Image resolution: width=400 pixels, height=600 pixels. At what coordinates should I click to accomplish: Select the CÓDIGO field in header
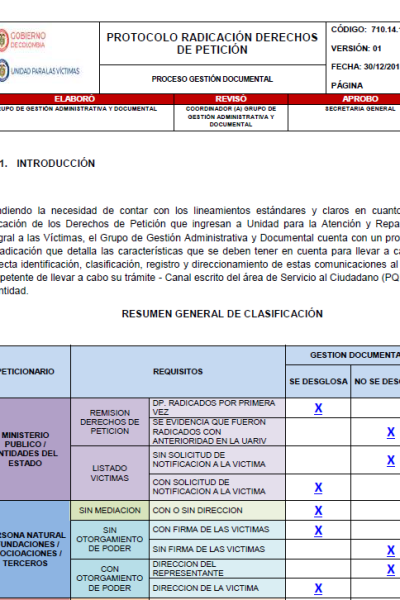[x=365, y=29]
